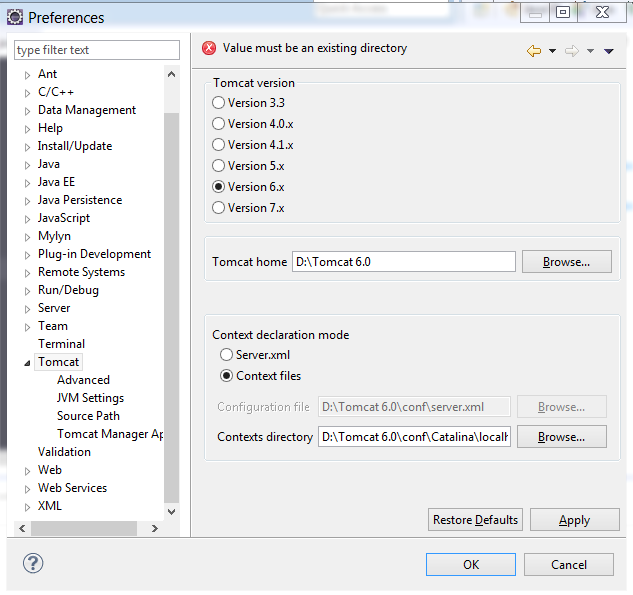Open the Web preferences page
This screenshot has height=595, width=633.
point(50,470)
